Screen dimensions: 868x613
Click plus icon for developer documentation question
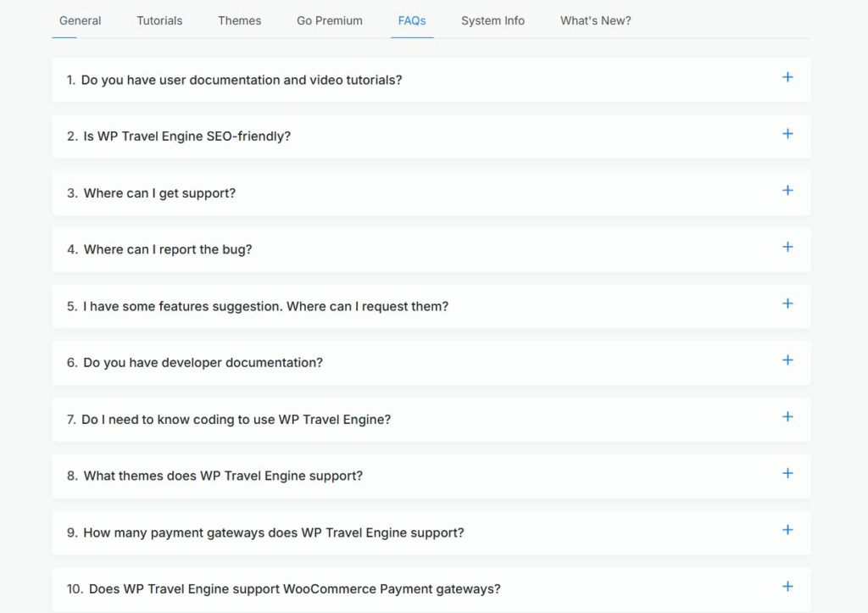(x=787, y=360)
